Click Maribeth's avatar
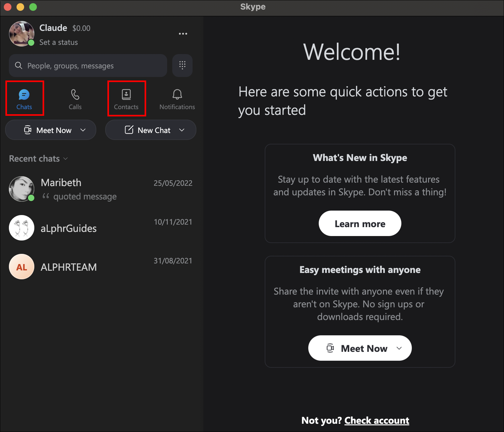This screenshot has width=504, height=432. pyautogui.click(x=22, y=189)
